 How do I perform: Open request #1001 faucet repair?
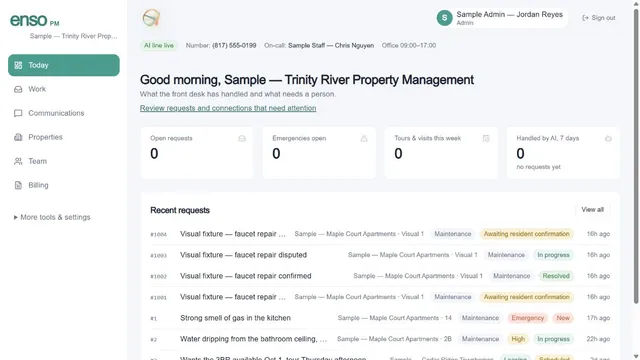(380, 297)
